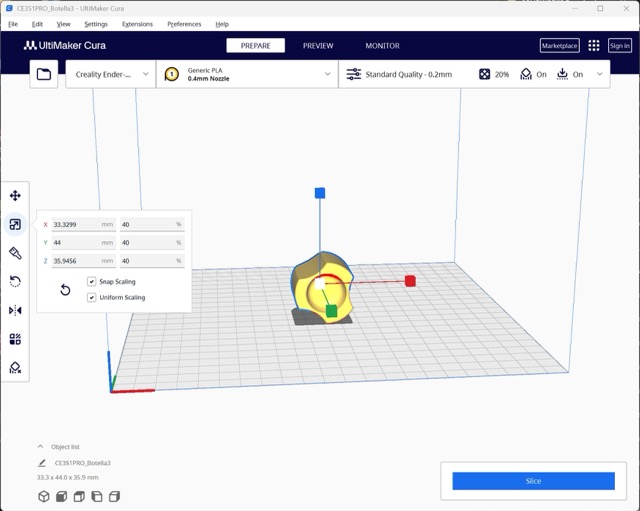Open the File menu
The image size is (640, 511).
tap(13, 24)
